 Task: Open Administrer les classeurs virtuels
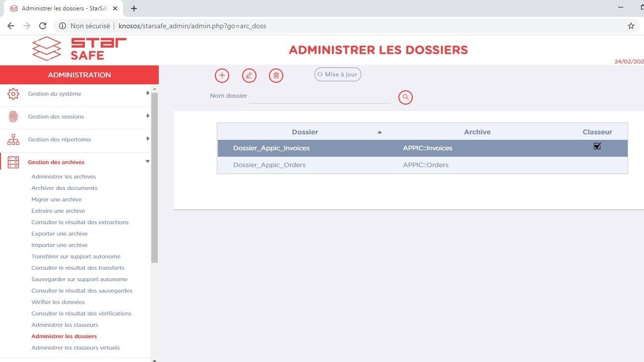coord(75,348)
